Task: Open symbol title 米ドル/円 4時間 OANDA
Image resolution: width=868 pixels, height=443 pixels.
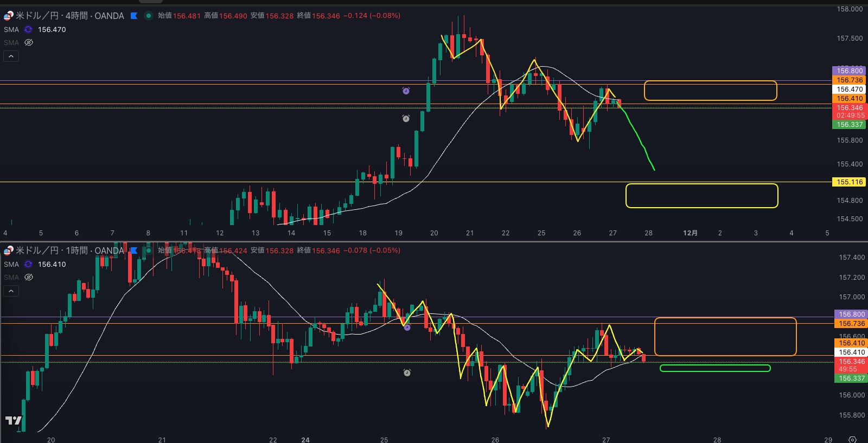Action: pos(69,16)
